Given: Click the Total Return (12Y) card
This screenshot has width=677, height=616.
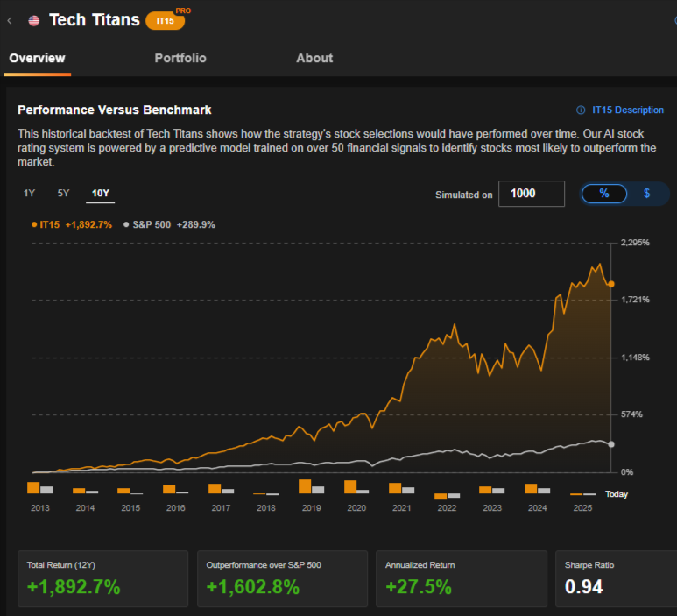Looking at the screenshot, I should [102, 578].
